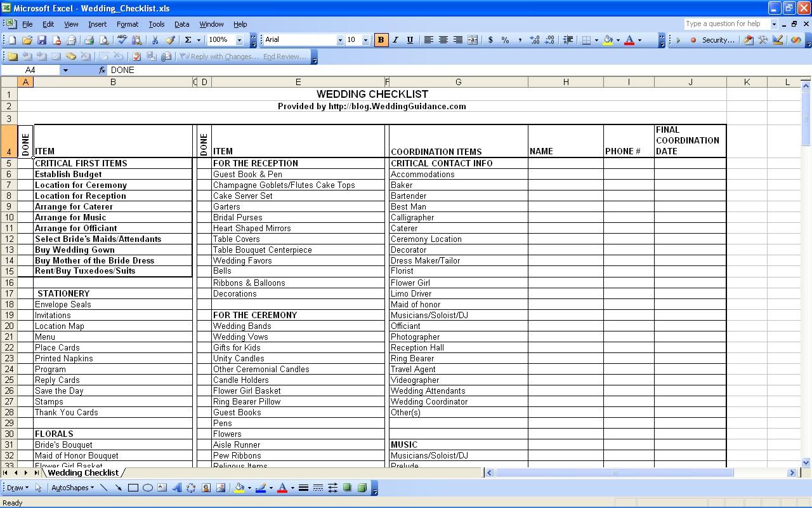The image size is (812, 508).
Task: Toggle Underline formatting button
Action: (410, 40)
